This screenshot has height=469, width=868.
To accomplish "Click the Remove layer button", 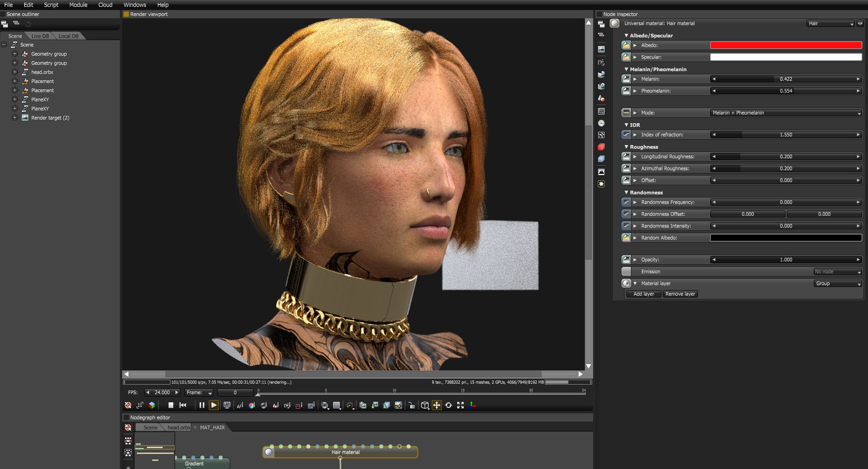I will (680, 294).
